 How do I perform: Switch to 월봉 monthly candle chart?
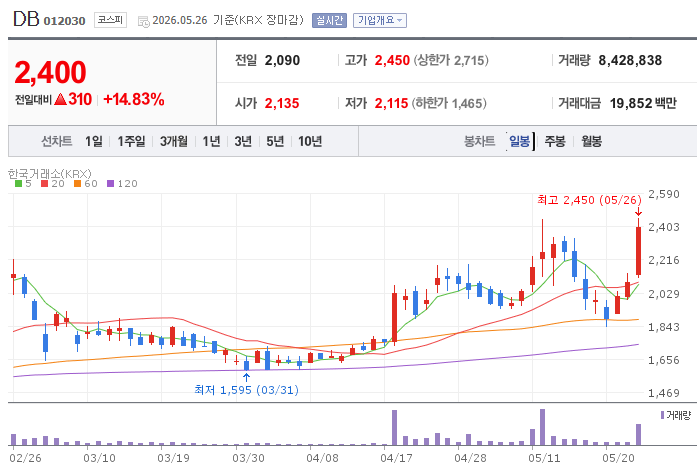tap(592, 141)
